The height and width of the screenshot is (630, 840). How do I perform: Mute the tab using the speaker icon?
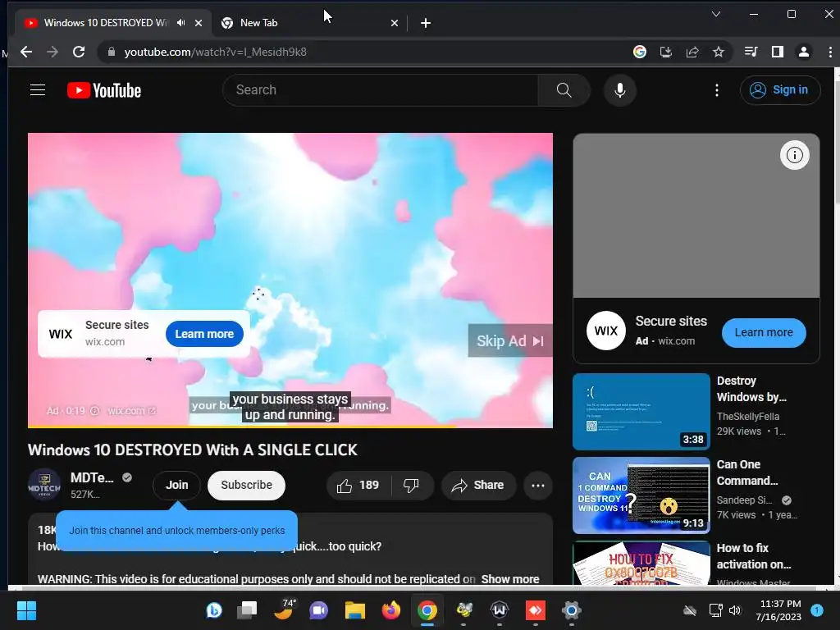pyautogui.click(x=181, y=22)
